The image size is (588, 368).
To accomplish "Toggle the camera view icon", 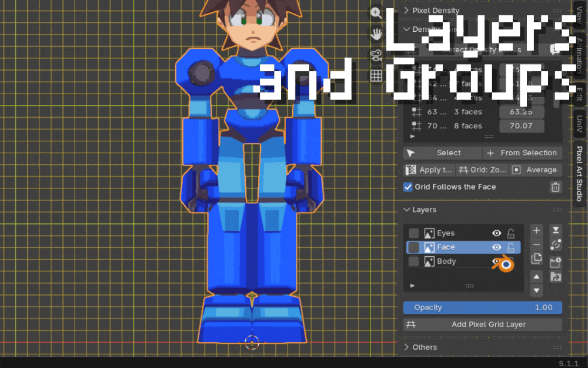I will tap(376, 55).
